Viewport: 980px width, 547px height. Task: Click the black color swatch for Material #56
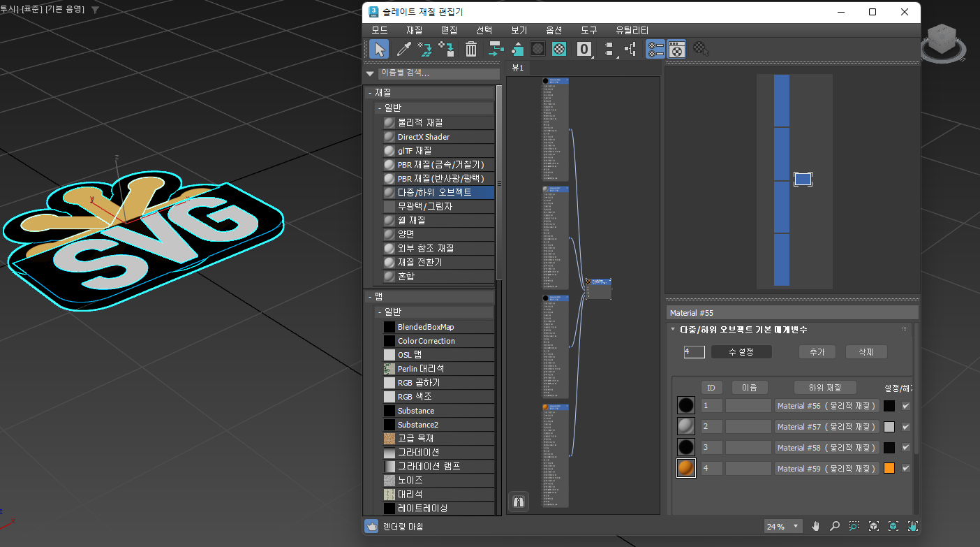click(889, 406)
